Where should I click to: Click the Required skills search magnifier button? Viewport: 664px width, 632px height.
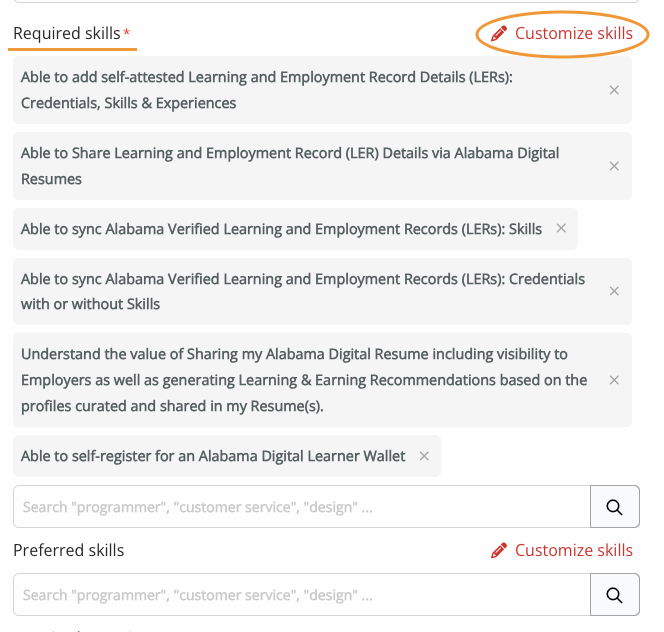coord(614,507)
